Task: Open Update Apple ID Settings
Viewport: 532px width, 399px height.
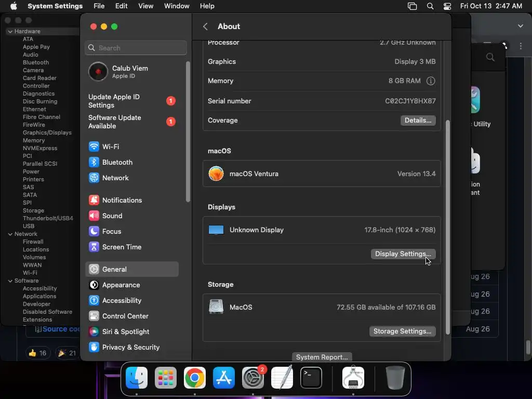Action: (x=131, y=101)
